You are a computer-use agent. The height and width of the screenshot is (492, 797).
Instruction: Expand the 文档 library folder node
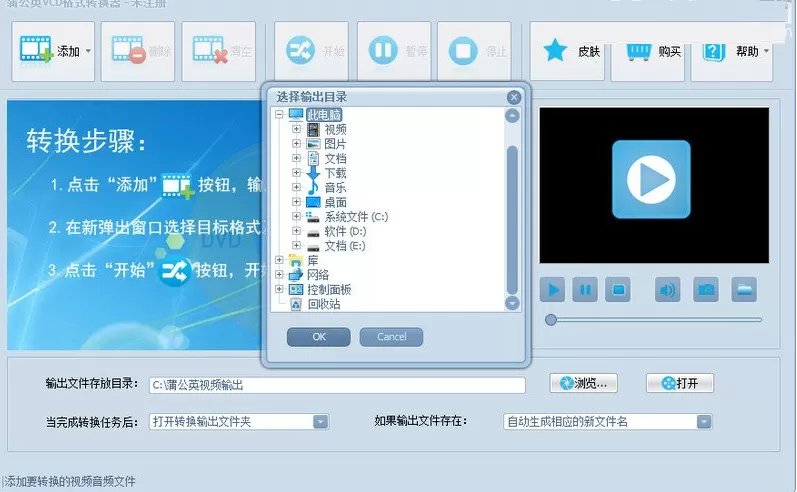click(x=296, y=158)
